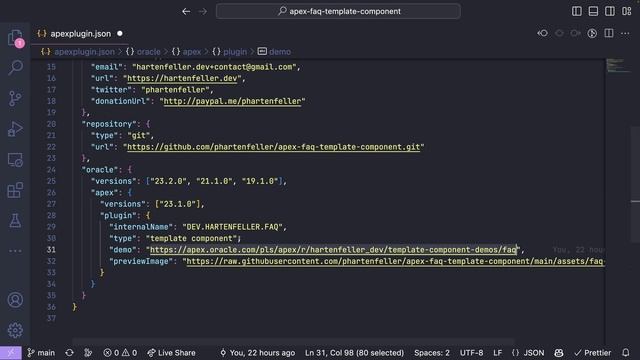Go back using the navigation arrow
The image size is (640, 360).
click(186, 11)
